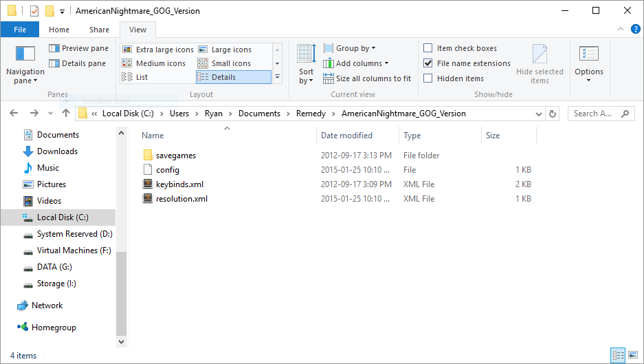
Task: Click the navigation pane scrollbar down arrow
Action: point(121,342)
